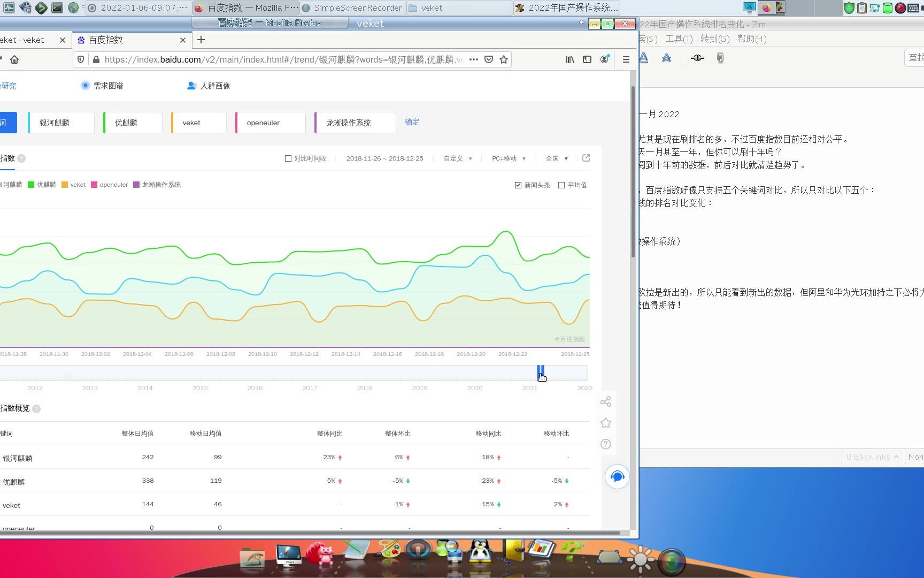
Task: Close the 百度指数 tab
Action: point(183,40)
